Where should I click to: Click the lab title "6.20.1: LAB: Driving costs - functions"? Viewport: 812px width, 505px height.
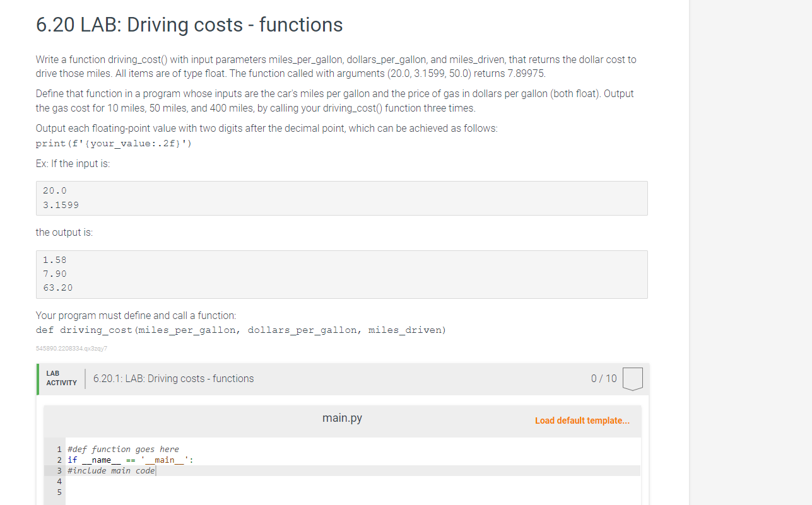(x=173, y=378)
